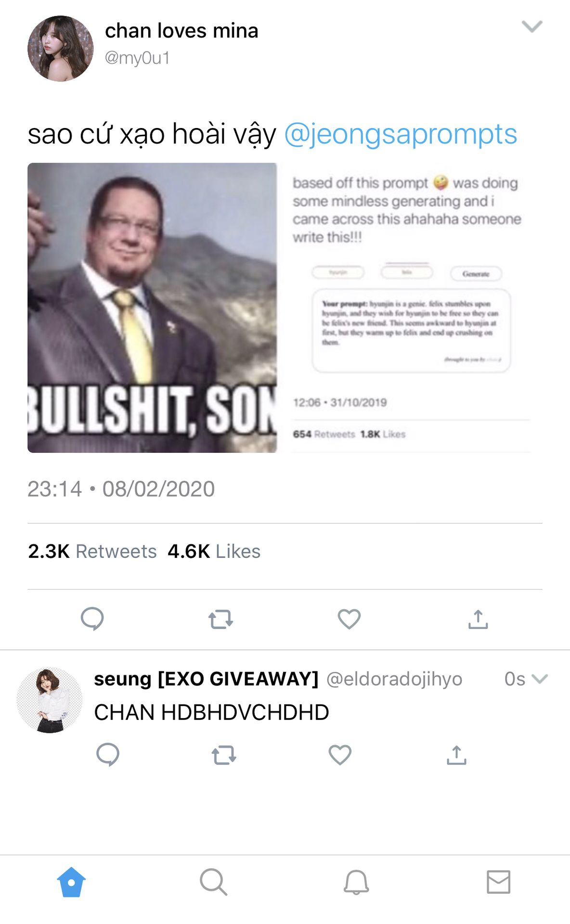
Task: Share seung's reply tweet
Action: 456,755
